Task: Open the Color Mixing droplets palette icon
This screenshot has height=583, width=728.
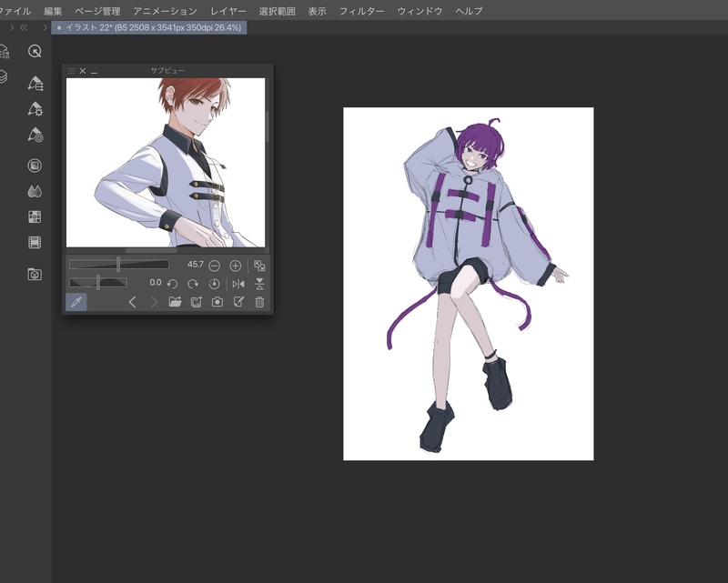Action: pos(35,191)
